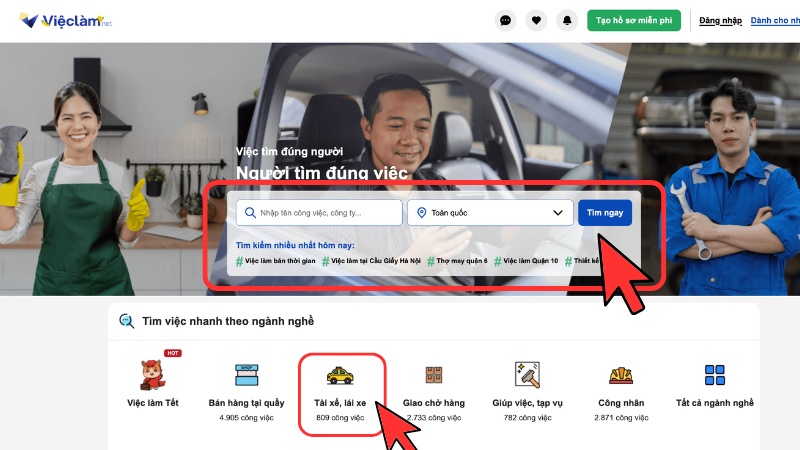This screenshot has height=450, width=800.
Task: Open the notifications bell icon
Action: pos(567,20)
